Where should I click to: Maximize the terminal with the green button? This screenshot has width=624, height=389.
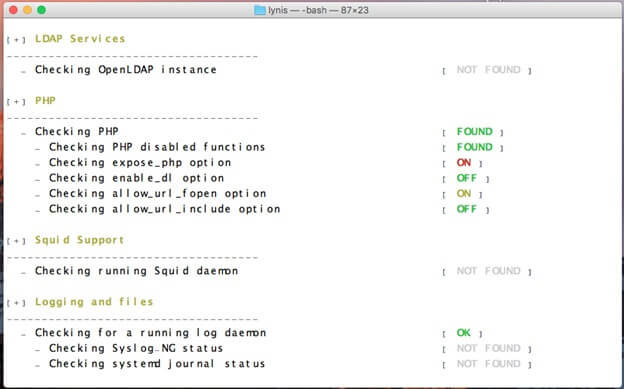[42, 10]
